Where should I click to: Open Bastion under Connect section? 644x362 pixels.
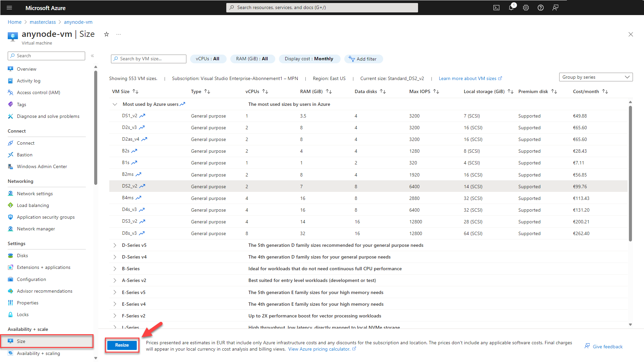pyautogui.click(x=24, y=154)
